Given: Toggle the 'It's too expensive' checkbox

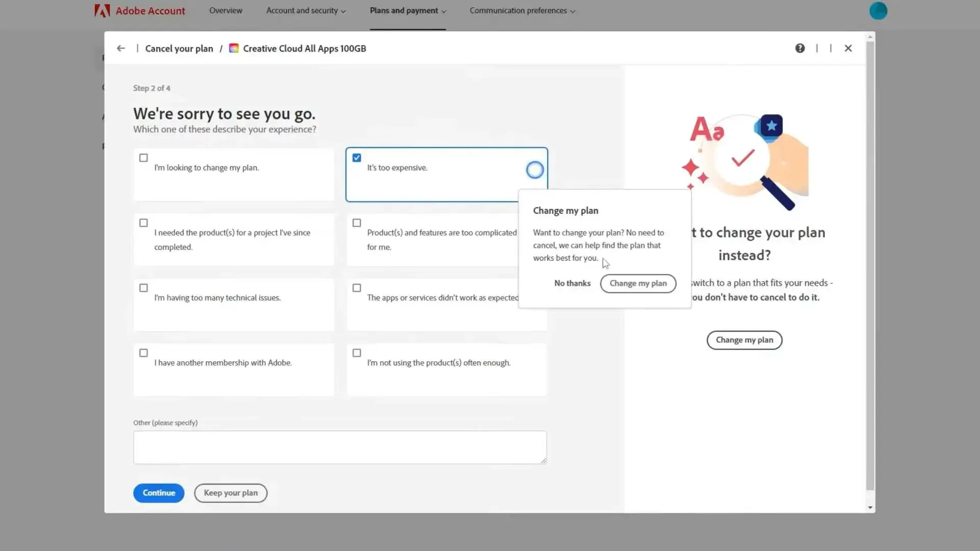Looking at the screenshot, I should click(x=357, y=158).
